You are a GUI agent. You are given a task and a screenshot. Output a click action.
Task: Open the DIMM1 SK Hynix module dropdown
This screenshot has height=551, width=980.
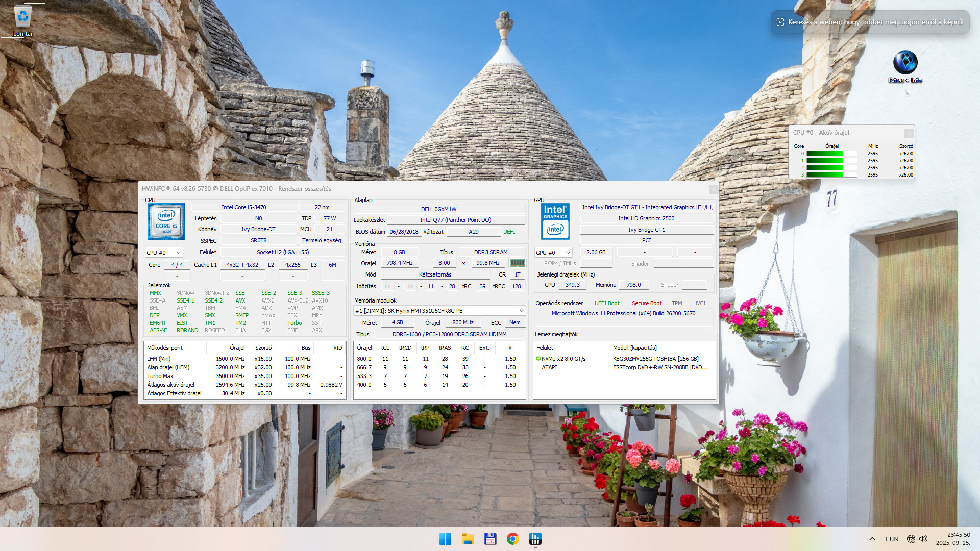(439, 311)
